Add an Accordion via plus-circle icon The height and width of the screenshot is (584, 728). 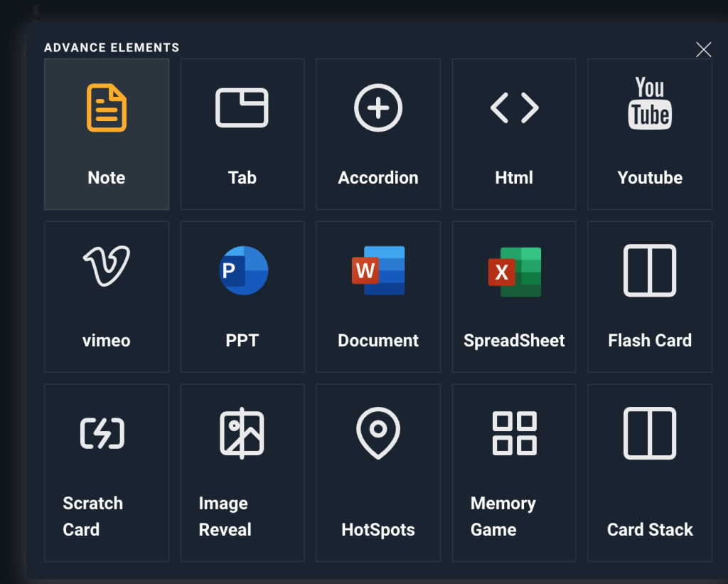pos(378,108)
